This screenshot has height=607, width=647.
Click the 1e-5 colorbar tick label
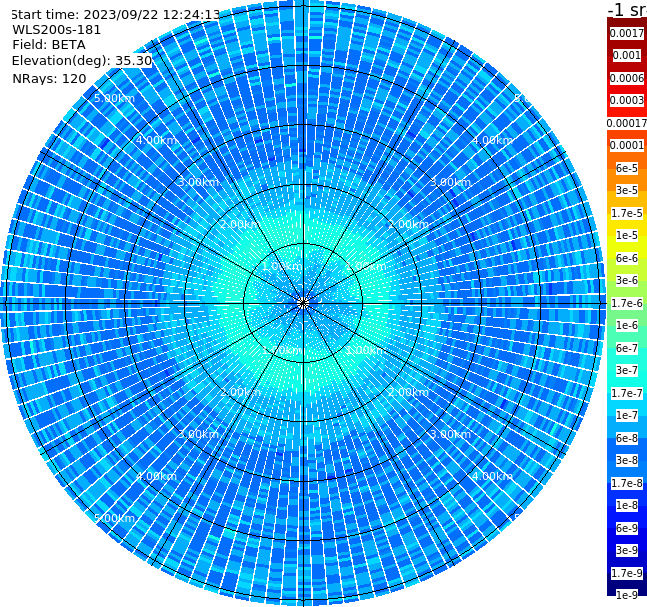(x=627, y=235)
